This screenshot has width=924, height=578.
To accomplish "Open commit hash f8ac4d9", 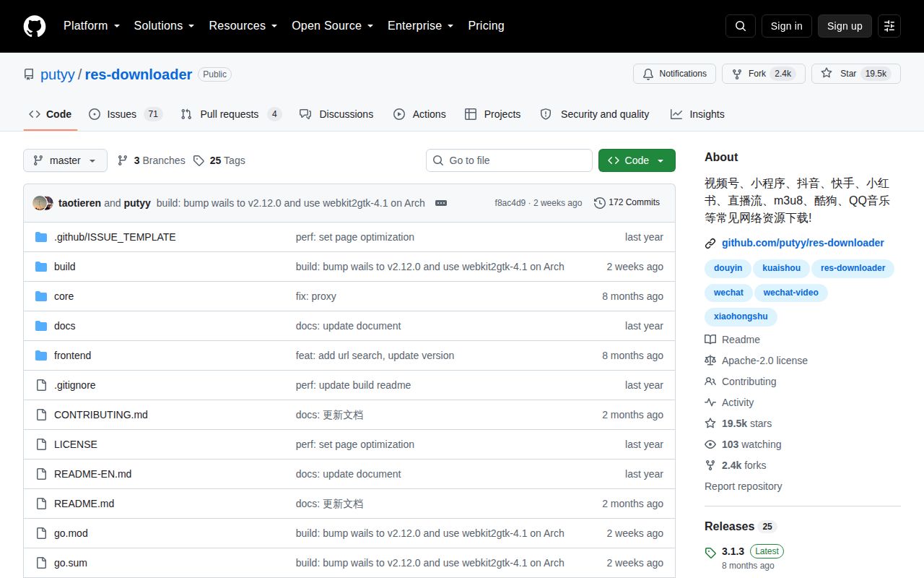I will (510, 203).
